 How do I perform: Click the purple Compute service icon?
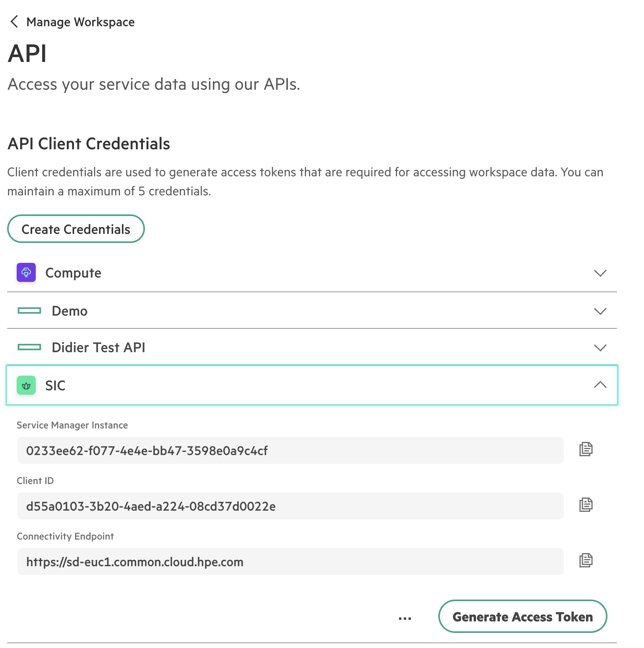(26, 272)
